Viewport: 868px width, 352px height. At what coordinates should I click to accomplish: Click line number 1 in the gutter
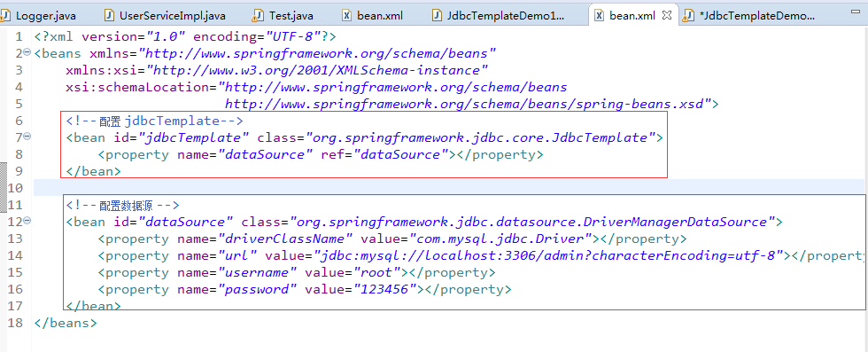pyautogui.click(x=19, y=36)
